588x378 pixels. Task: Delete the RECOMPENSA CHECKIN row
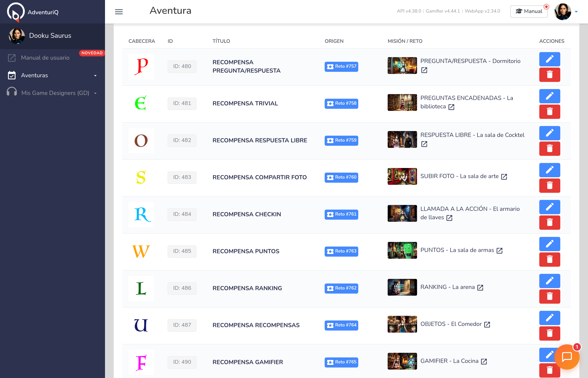pyautogui.click(x=550, y=222)
